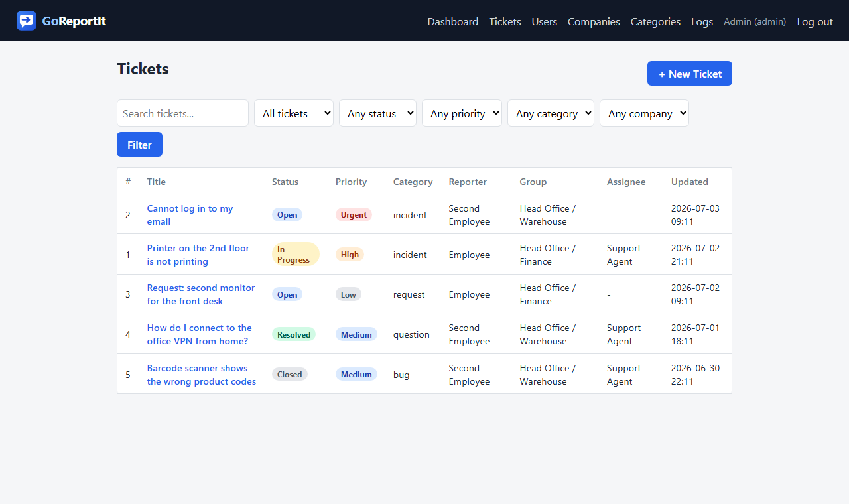Click the Low priority badge

pos(348,294)
